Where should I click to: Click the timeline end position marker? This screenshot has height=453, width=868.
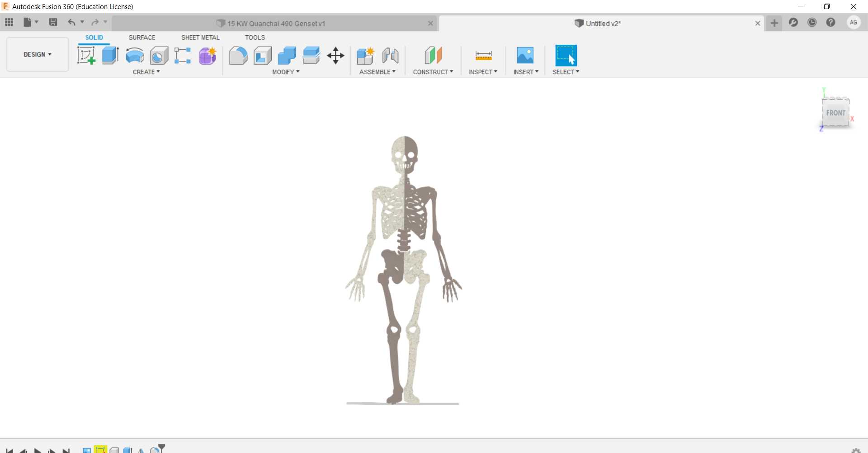162,447
